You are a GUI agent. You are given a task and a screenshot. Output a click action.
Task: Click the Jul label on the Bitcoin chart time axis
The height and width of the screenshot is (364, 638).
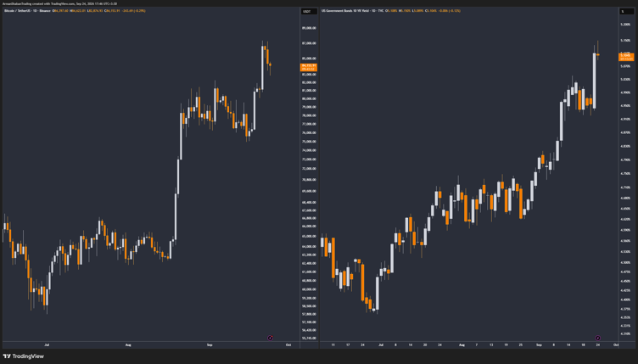click(47, 344)
